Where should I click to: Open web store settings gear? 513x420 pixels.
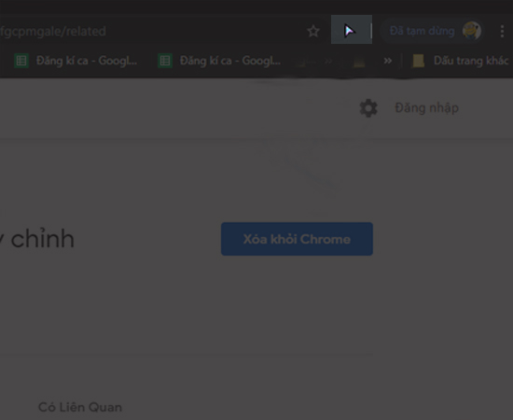pyautogui.click(x=368, y=108)
